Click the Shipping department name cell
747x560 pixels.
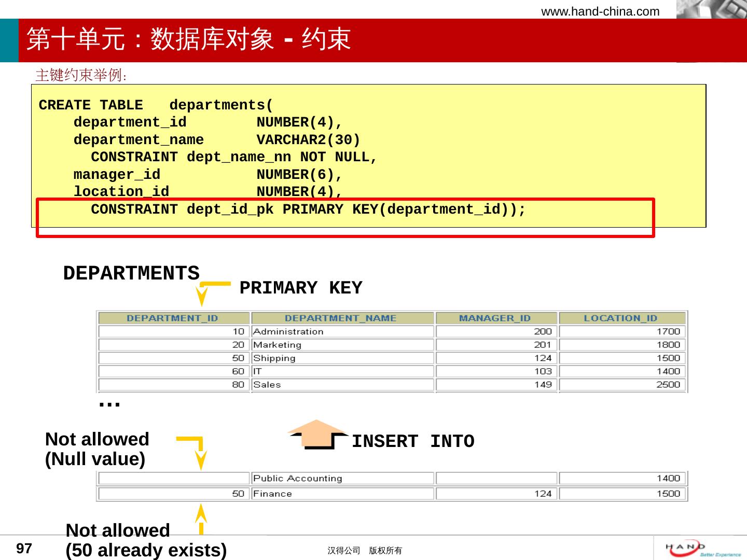pos(342,358)
